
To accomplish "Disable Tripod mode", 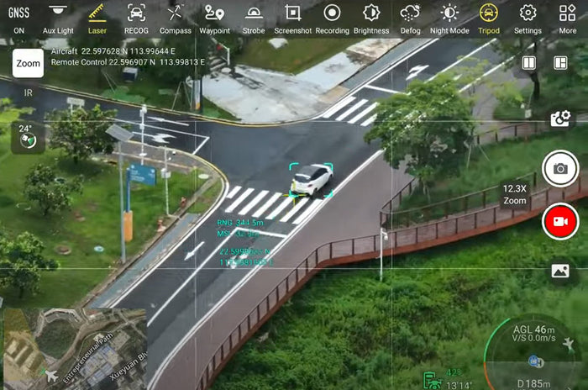I will coord(488,17).
